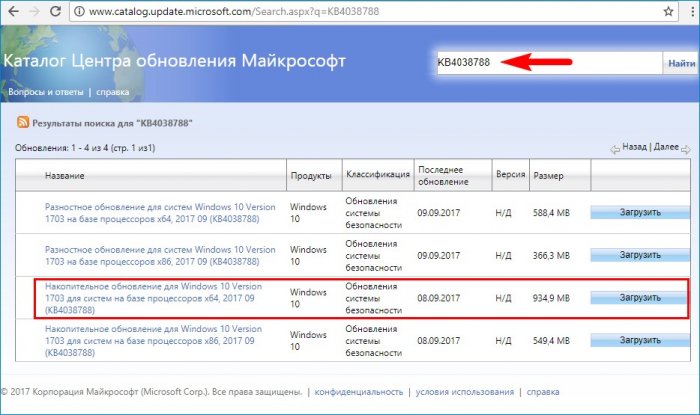Open site information icon in address bar
The height and width of the screenshot is (415, 700).
point(79,11)
